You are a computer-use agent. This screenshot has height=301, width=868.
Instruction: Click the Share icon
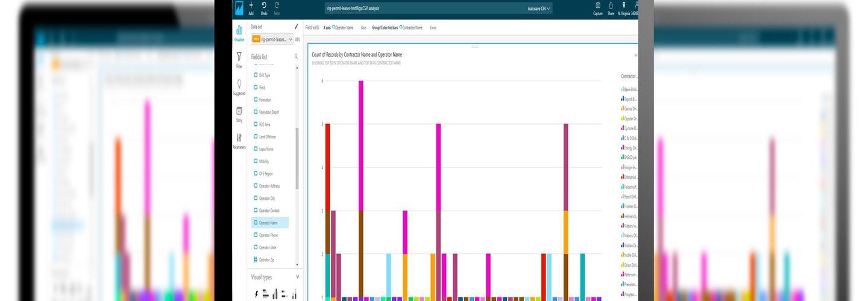[x=611, y=7]
